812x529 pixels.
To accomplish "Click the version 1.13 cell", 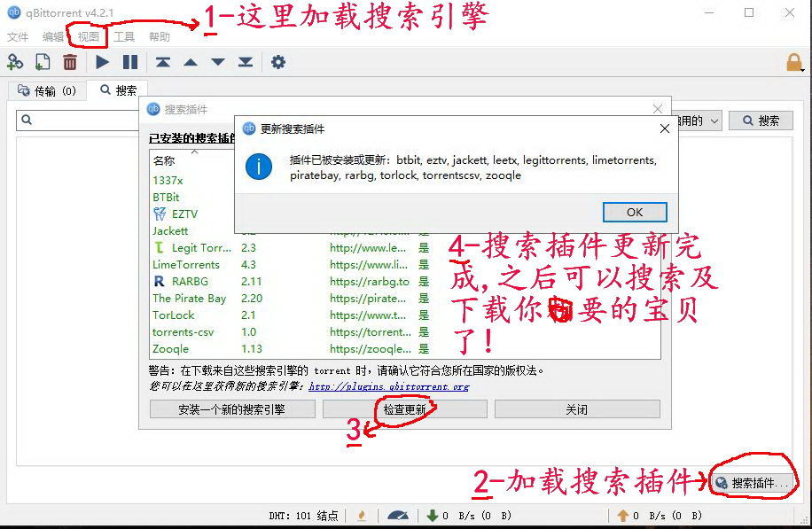I will click(x=252, y=348).
